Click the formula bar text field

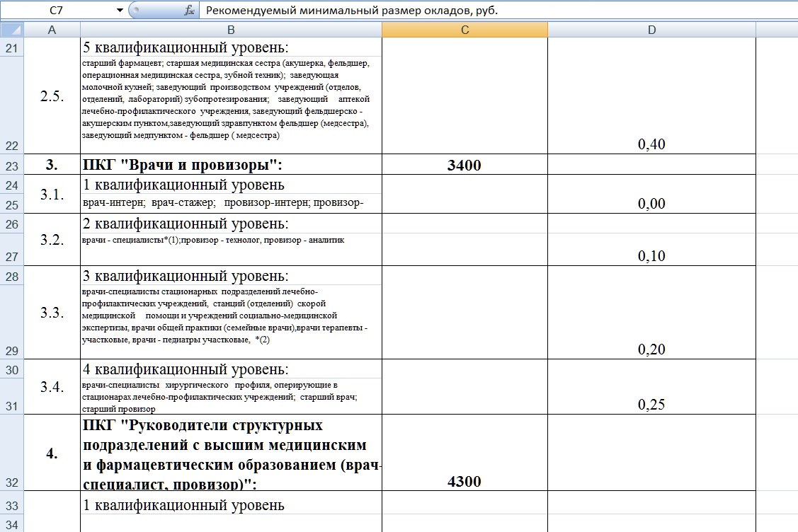[498, 10]
